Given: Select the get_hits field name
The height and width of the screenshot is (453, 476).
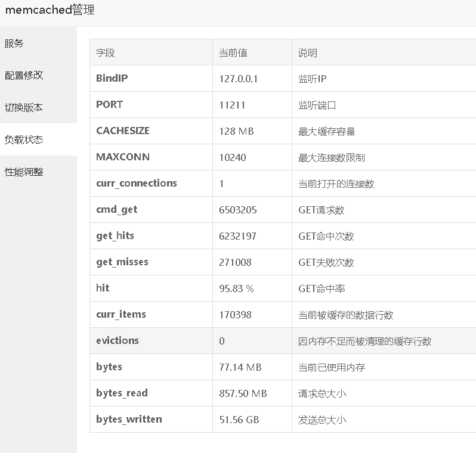Looking at the screenshot, I should (115, 236).
